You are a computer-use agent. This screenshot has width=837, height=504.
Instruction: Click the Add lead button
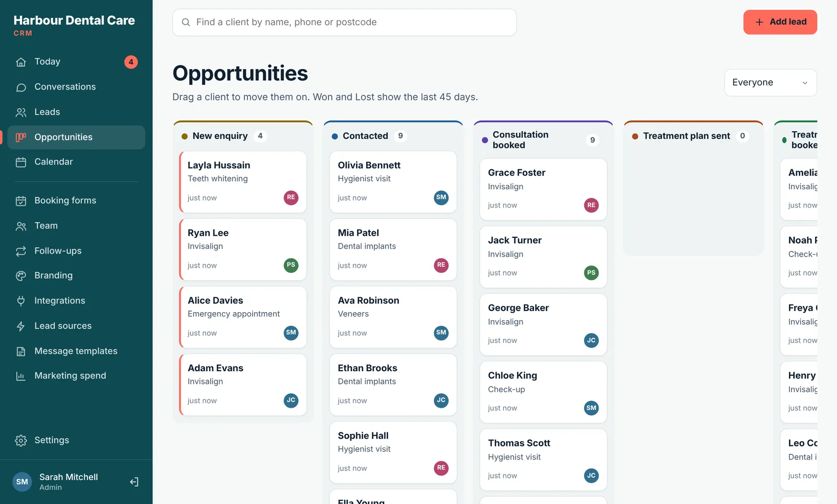(x=780, y=22)
